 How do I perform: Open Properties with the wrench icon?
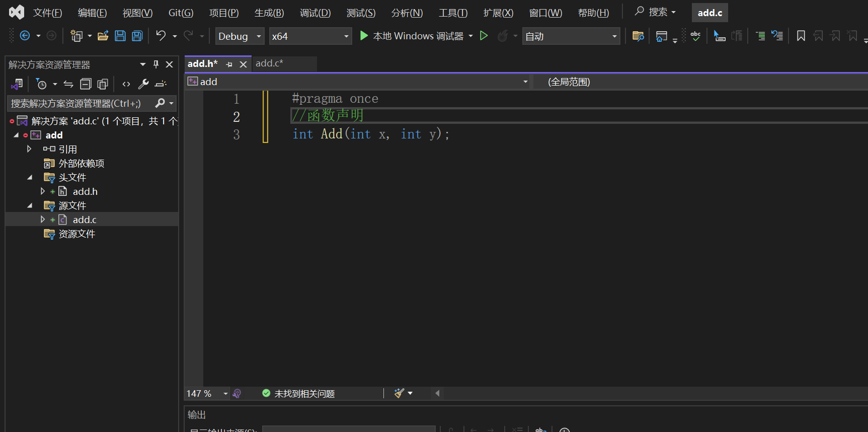tap(143, 84)
